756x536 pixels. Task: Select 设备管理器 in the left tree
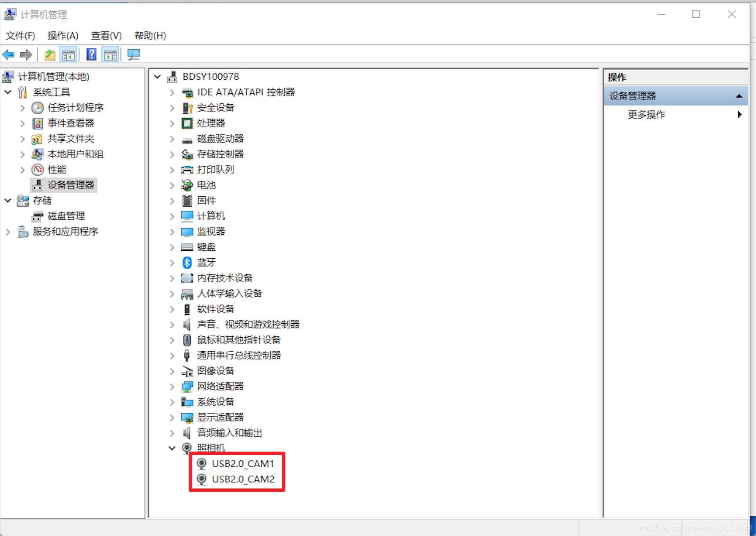click(x=71, y=185)
